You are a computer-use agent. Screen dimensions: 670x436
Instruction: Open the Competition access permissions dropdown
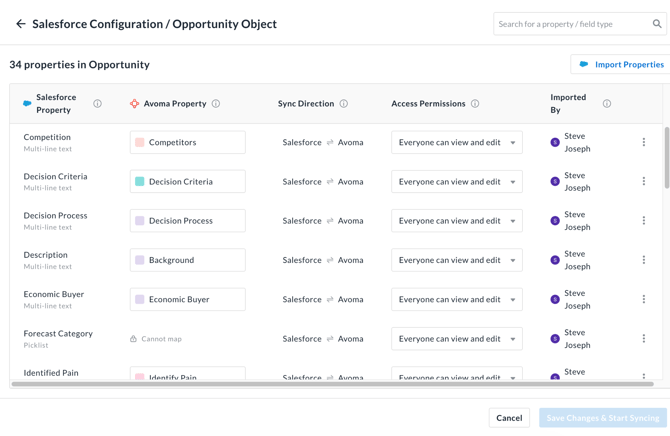457,142
